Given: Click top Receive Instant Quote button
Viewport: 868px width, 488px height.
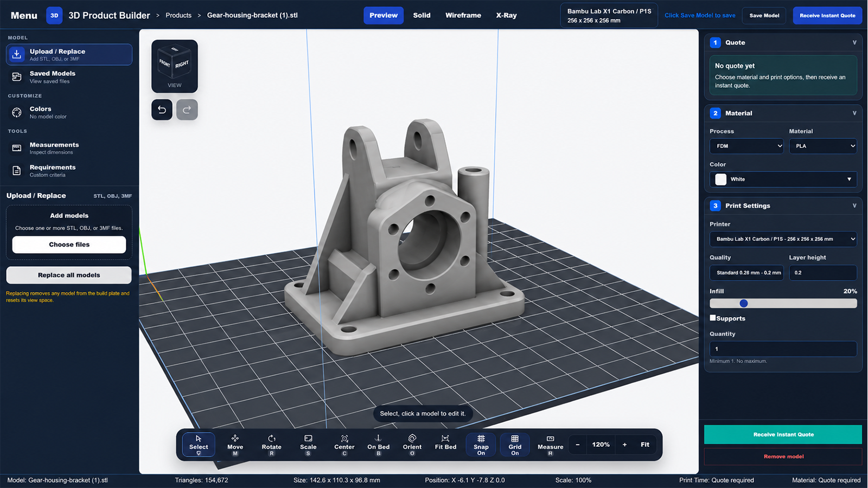Looking at the screenshot, I should [827, 15].
